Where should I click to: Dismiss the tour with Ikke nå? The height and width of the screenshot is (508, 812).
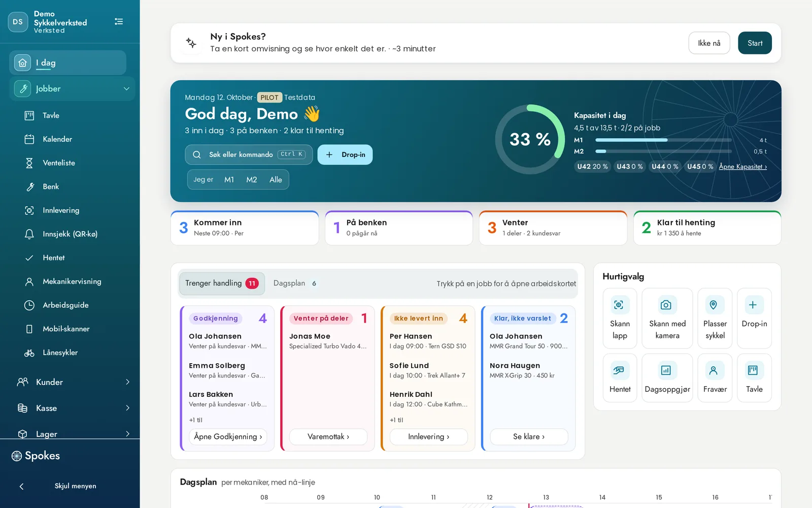[709, 43]
